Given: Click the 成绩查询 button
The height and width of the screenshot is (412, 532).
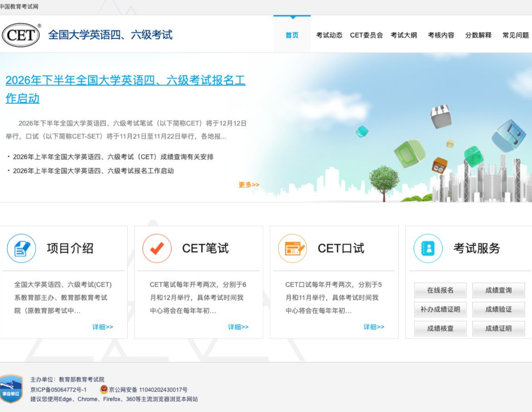Looking at the screenshot, I should point(498,290).
